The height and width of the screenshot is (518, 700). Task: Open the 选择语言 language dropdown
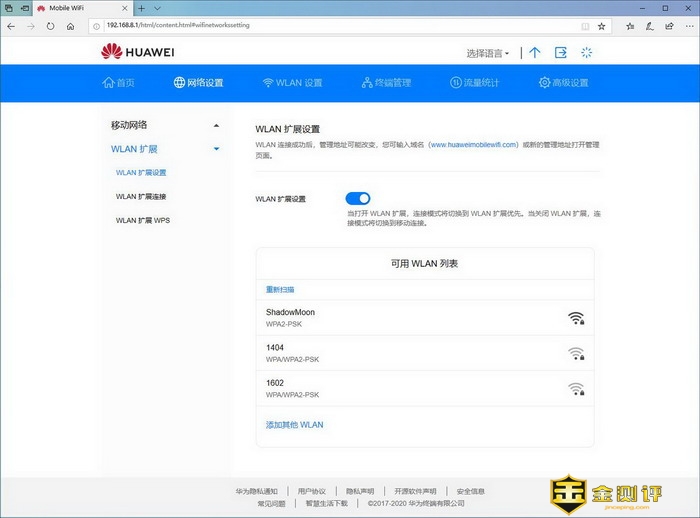[x=488, y=53]
